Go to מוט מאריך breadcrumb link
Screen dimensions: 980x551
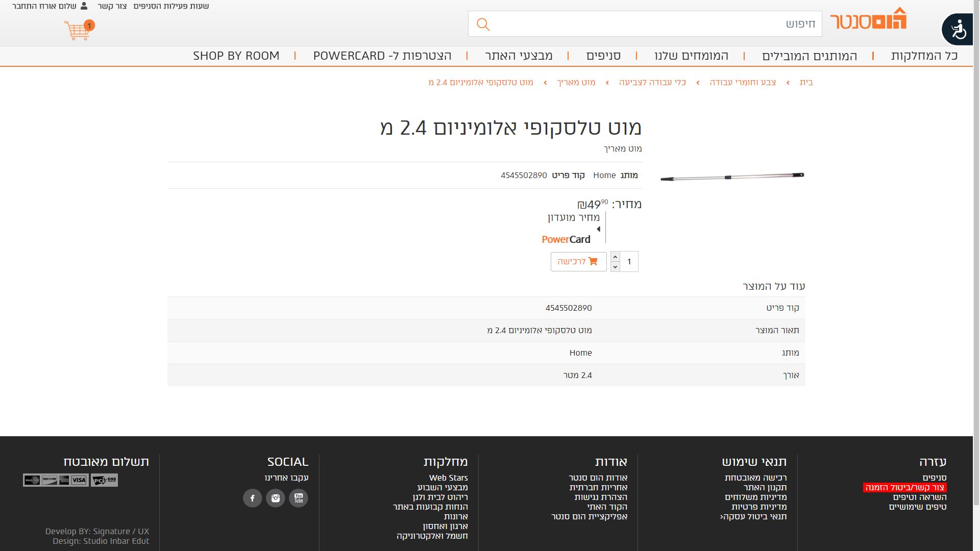[576, 82]
